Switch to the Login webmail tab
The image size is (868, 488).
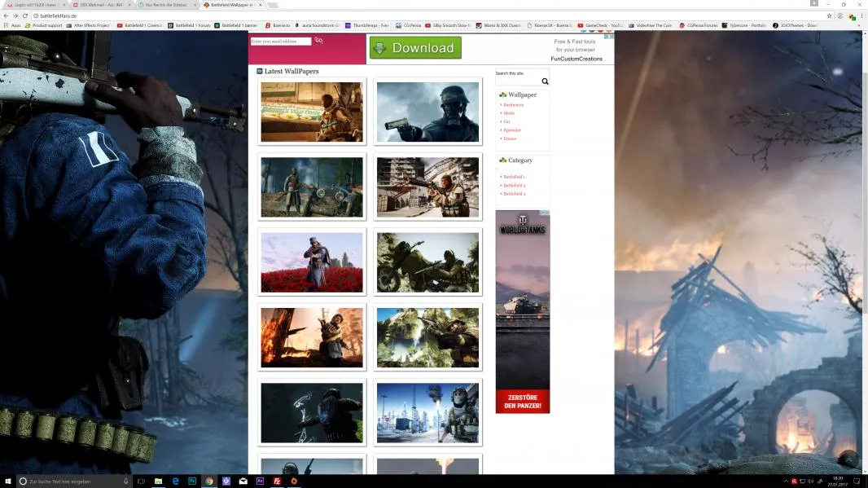point(36,5)
